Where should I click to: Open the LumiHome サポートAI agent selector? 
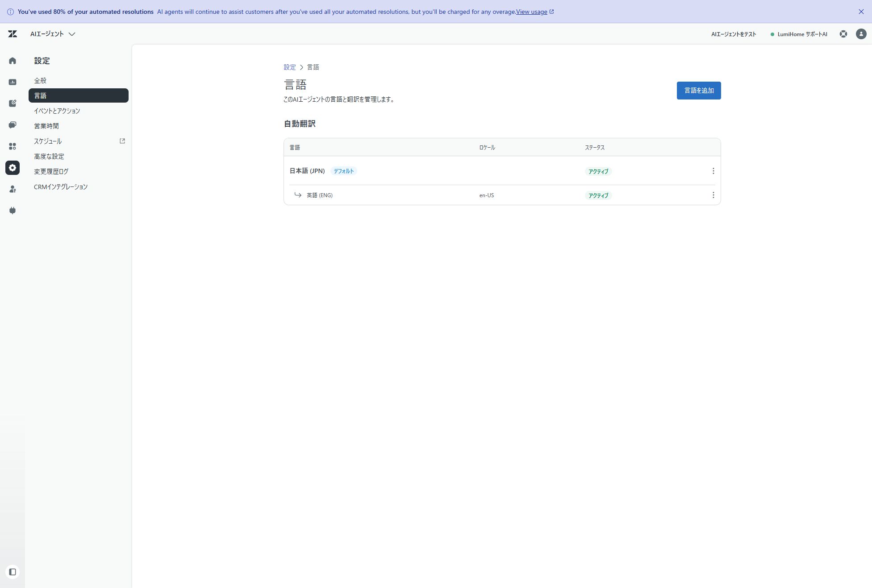[x=799, y=34]
